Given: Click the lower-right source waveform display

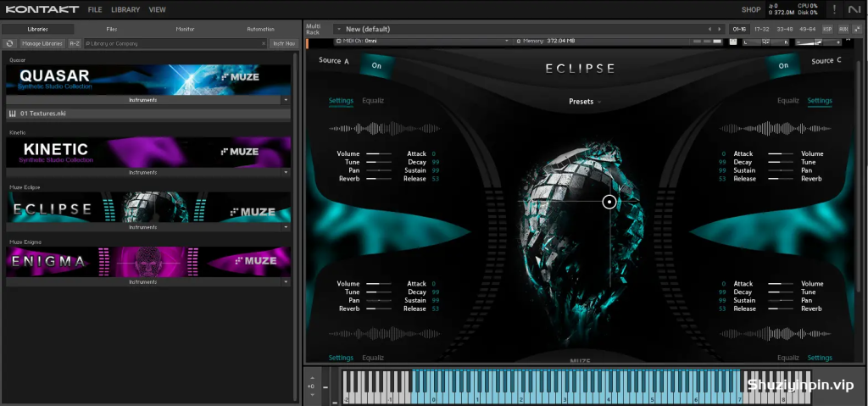Looking at the screenshot, I should point(776,333).
